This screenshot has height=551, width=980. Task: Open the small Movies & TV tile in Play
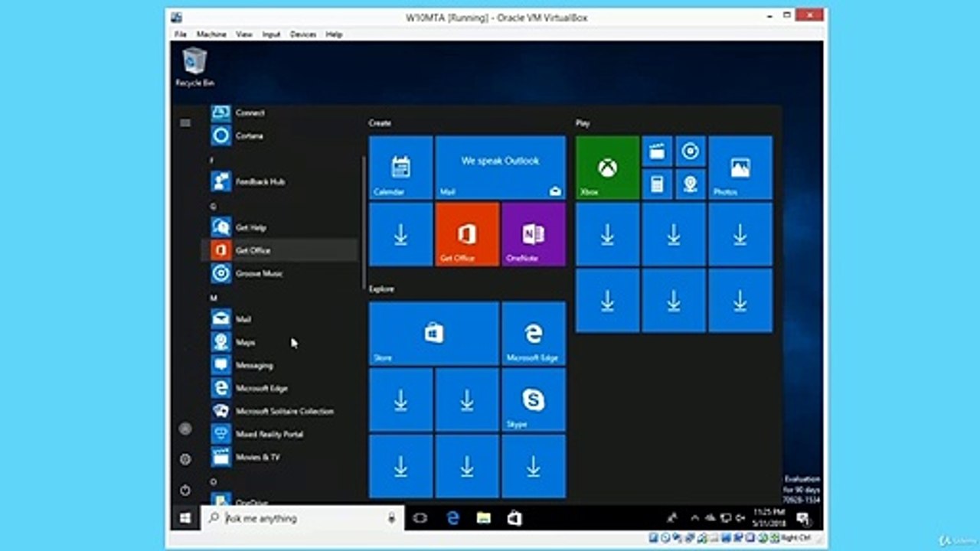657,152
